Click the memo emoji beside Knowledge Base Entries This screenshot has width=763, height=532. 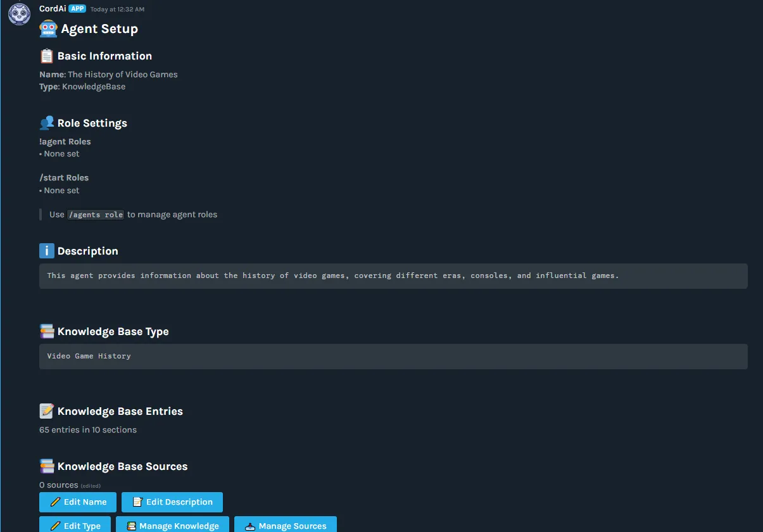(x=47, y=411)
